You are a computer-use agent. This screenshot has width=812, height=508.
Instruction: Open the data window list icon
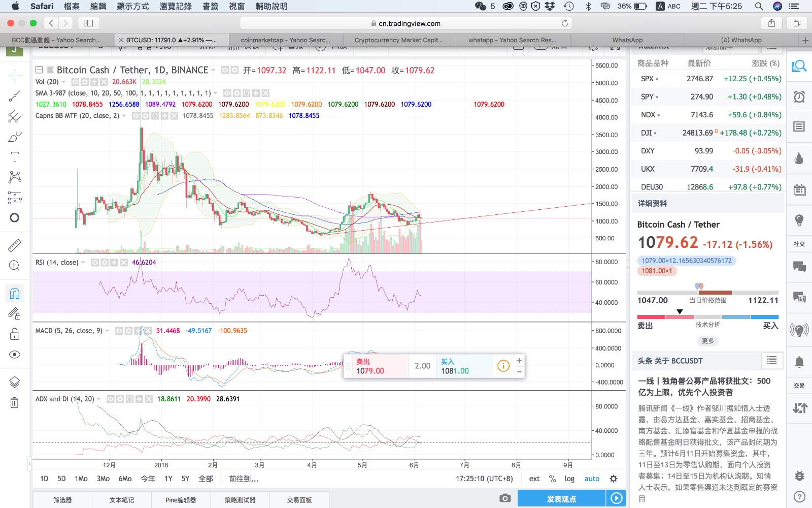point(799,126)
